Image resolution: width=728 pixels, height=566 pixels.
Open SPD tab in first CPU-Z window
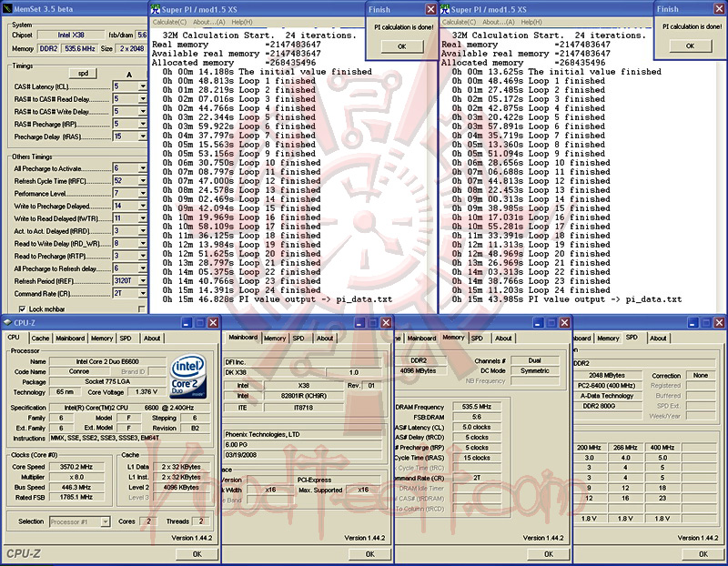pyautogui.click(x=126, y=339)
